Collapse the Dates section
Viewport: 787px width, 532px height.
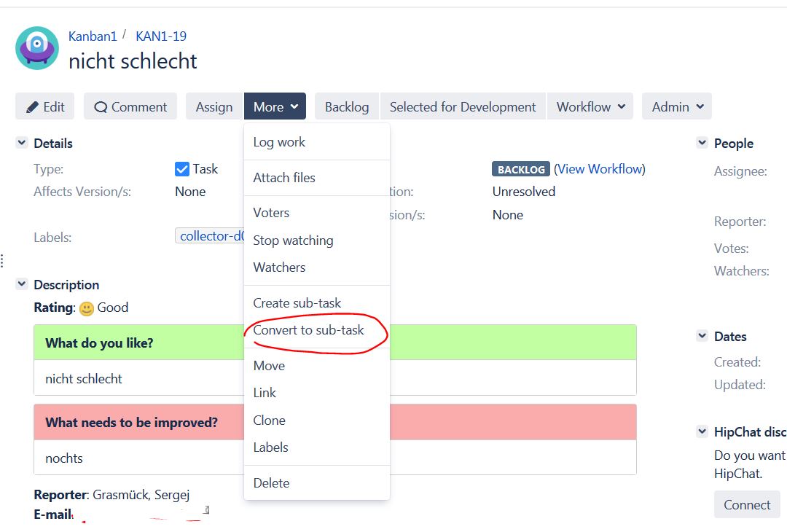tap(702, 336)
